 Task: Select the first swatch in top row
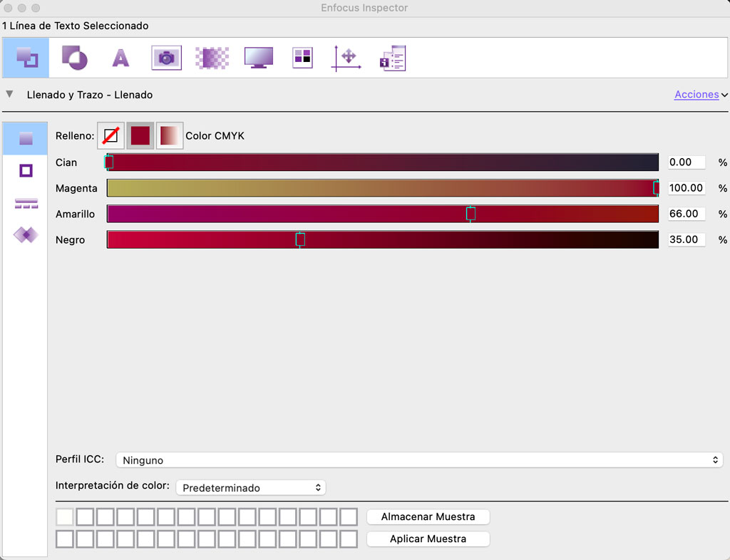pyautogui.click(x=65, y=517)
